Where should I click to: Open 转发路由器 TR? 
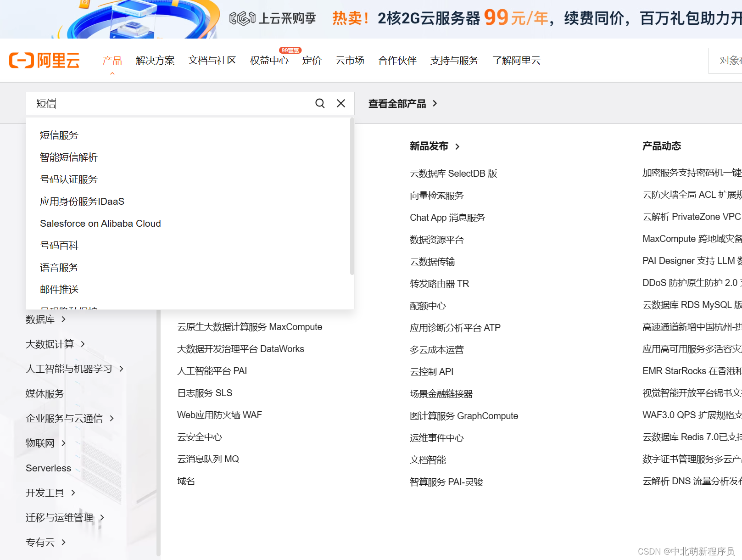point(440,284)
